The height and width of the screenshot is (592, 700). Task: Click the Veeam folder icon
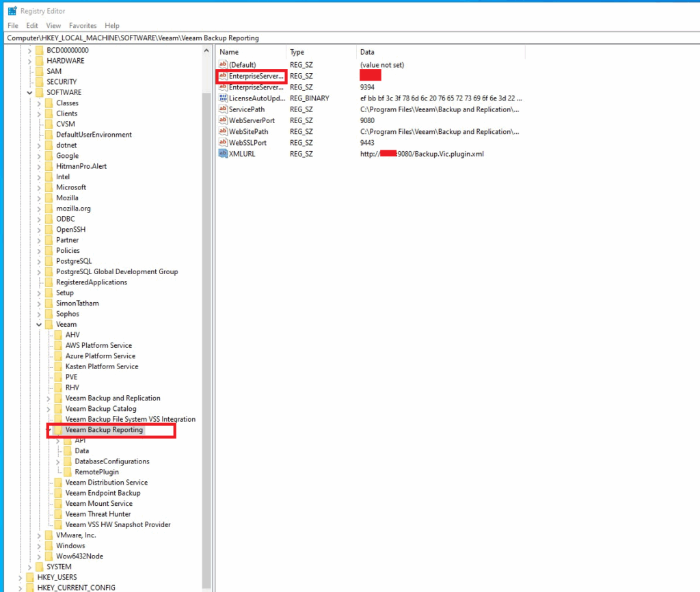tap(49, 324)
